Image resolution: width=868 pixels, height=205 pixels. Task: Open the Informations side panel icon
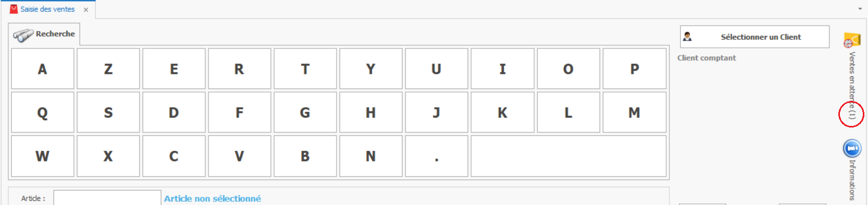coord(852,149)
